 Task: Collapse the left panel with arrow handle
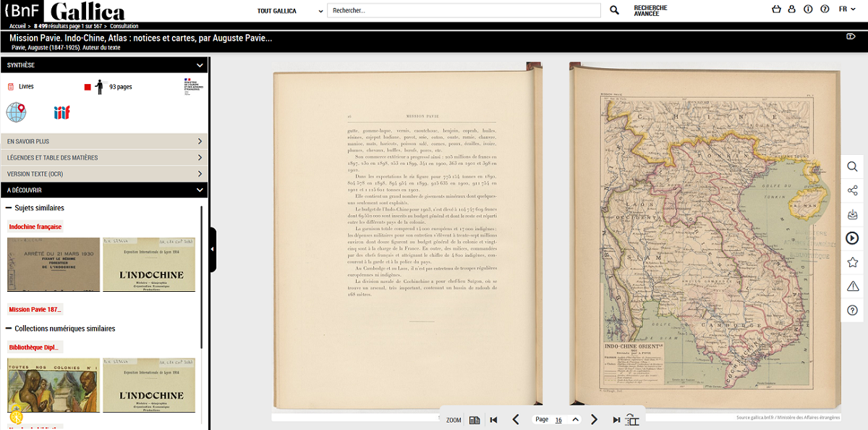pos(212,249)
